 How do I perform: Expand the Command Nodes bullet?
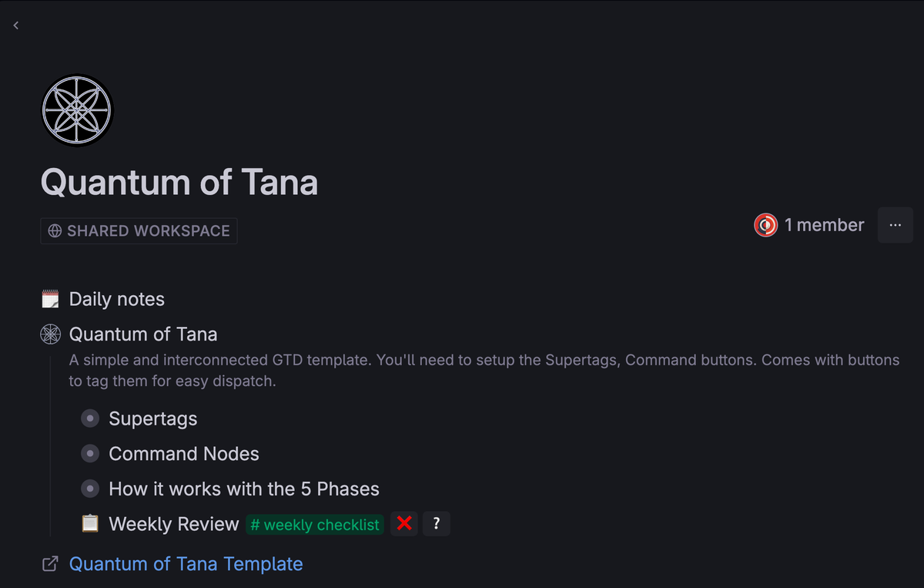91,454
